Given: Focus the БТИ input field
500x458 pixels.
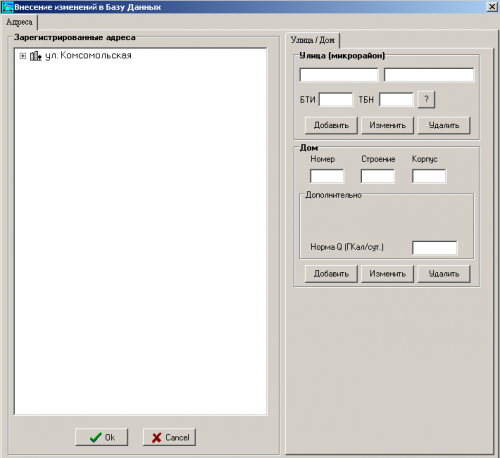Looking at the screenshot, I should coord(336,99).
